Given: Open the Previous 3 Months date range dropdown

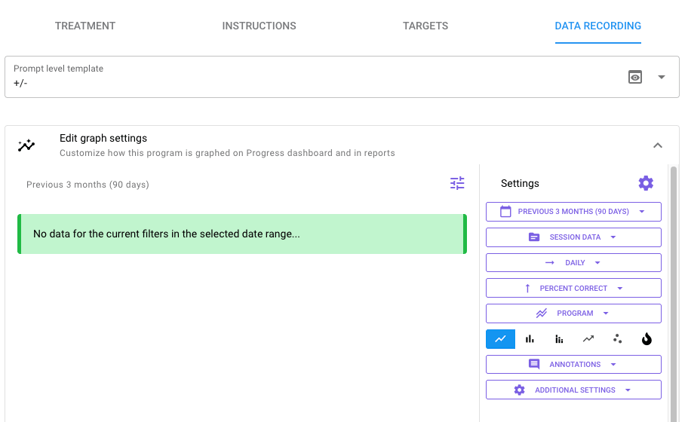Looking at the screenshot, I should click(x=573, y=212).
